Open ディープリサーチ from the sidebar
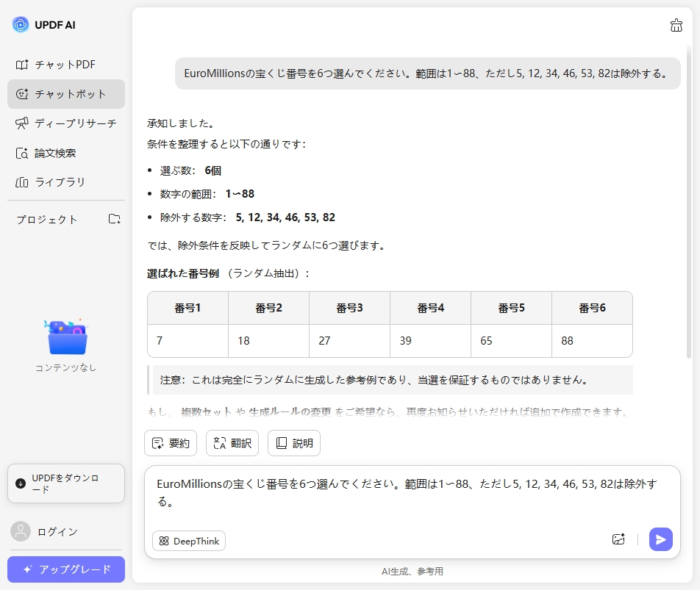 pyautogui.click(x=65, y=123)
